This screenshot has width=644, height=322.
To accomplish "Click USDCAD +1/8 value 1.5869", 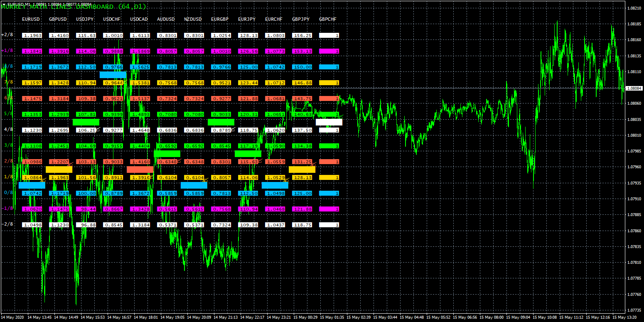I will 140,51.
